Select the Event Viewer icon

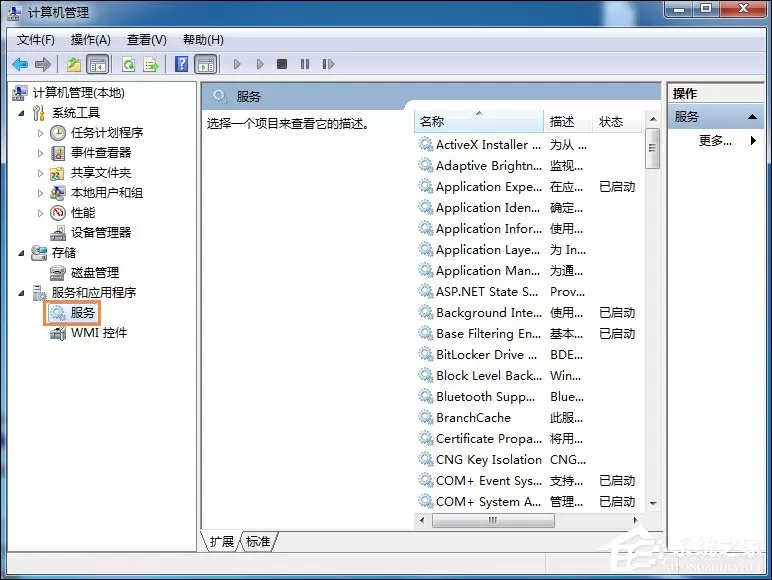point(58,153)
